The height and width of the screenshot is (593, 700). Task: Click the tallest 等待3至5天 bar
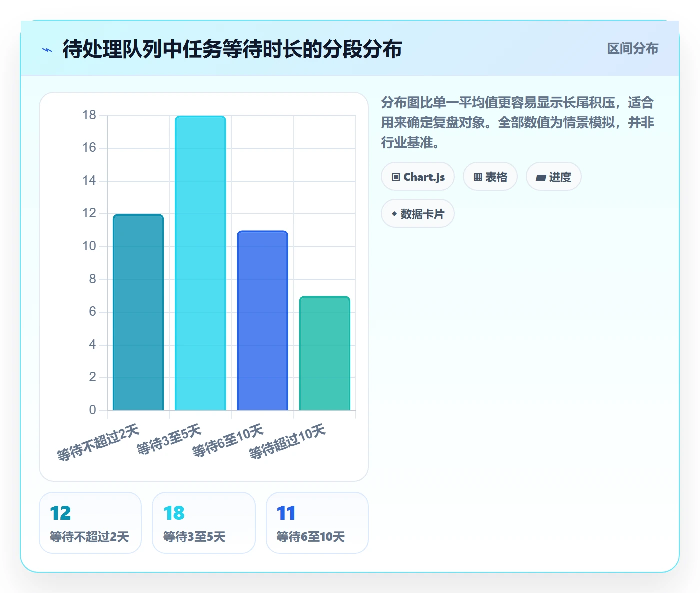(200, 263)
